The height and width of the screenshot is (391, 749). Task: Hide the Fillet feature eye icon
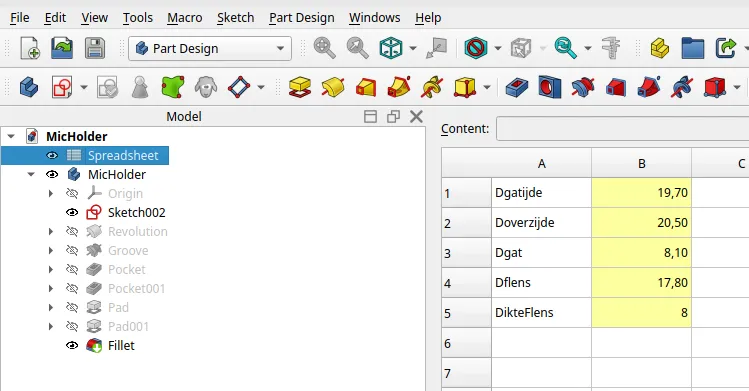[72, 346]
